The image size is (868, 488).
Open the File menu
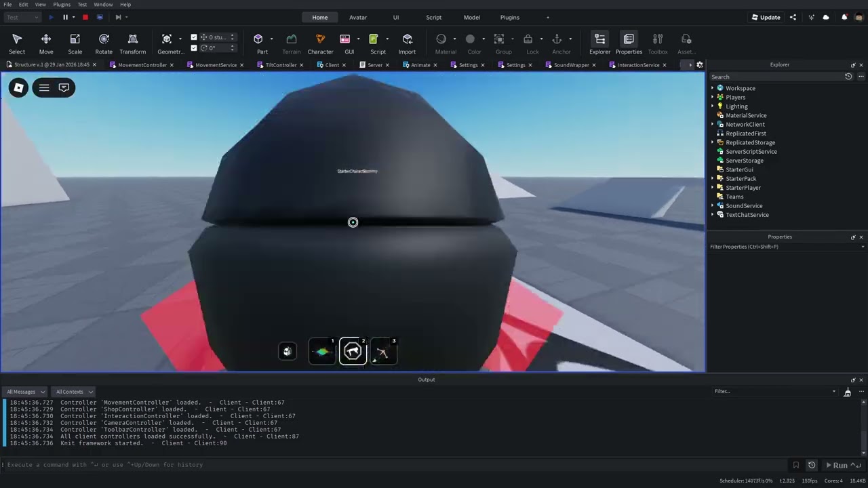7,5
